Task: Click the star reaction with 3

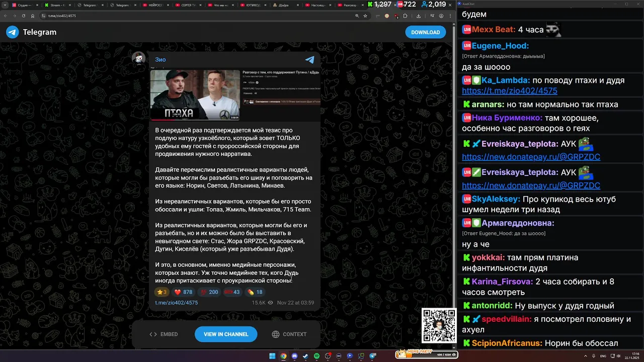Action: [162, 292]
